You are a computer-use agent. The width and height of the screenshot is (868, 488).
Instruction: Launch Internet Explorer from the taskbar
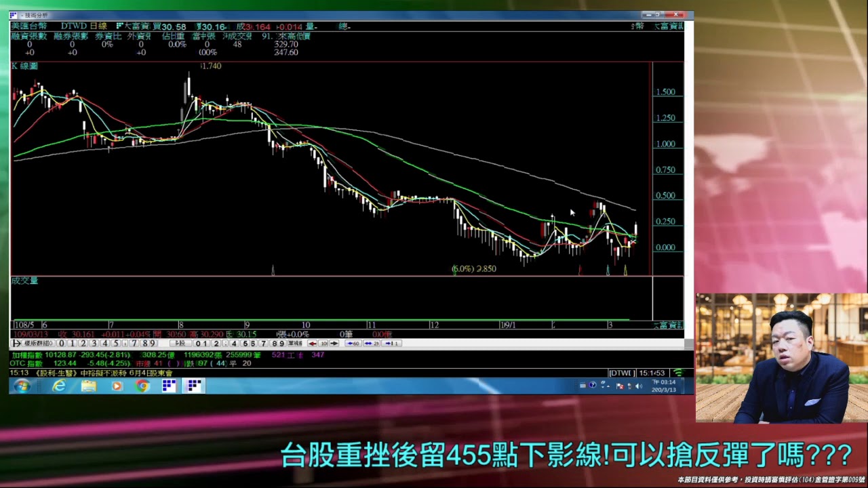pyautogui.click(x=59, y=386)
